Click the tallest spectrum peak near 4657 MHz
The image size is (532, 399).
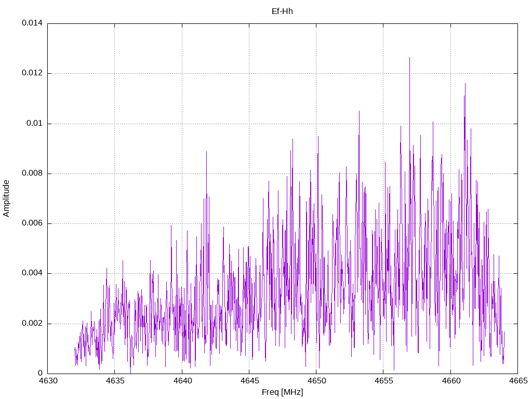pyautogui.click(x=409, y=58)
